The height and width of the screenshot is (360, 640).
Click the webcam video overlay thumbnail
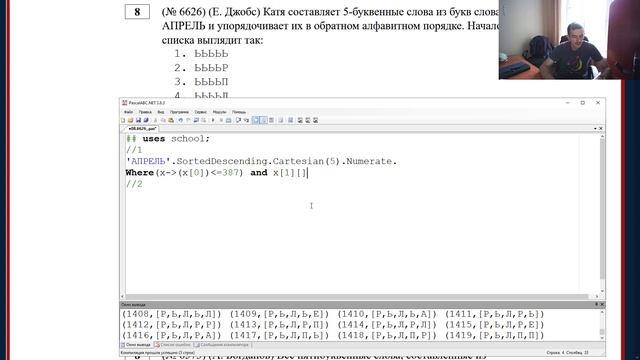[569, 40]
